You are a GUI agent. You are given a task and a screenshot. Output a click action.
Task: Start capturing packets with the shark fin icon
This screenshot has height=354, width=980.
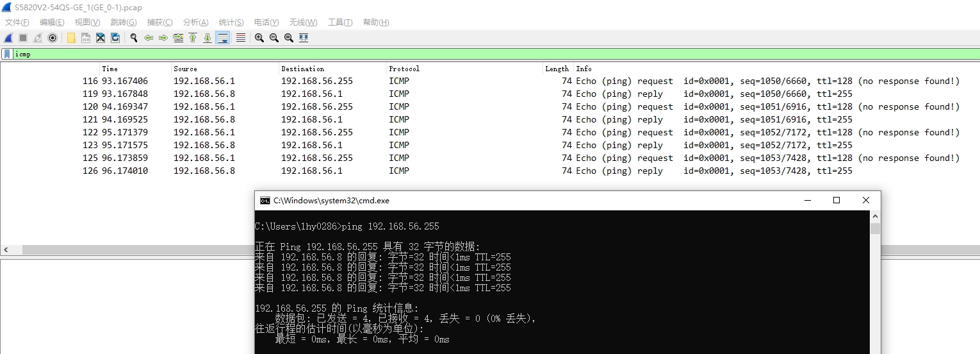point(8,38)
